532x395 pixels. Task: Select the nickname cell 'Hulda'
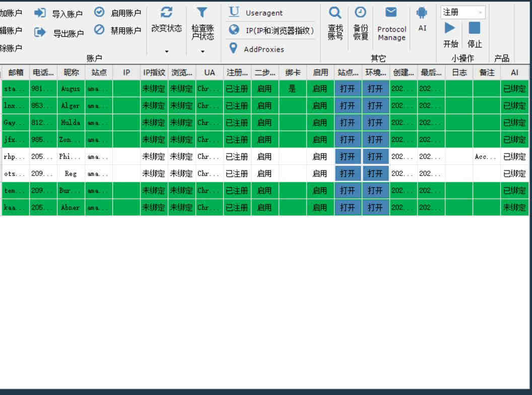71,123
